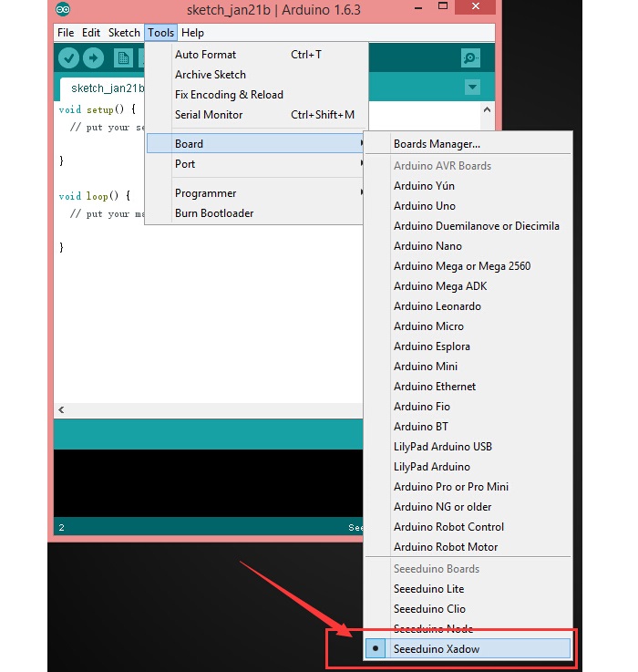
Task: Click the Arduino logo in title bar
Action: click(x=63, y=10)
